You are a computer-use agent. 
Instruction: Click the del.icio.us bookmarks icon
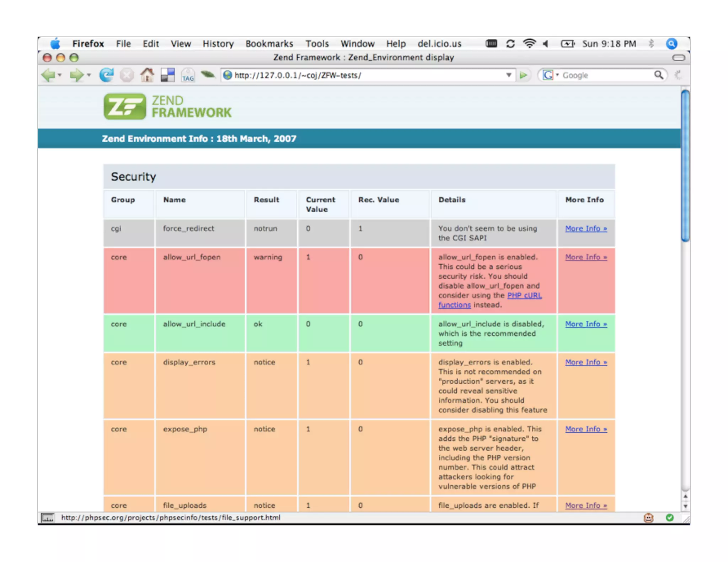coord(167,75)
